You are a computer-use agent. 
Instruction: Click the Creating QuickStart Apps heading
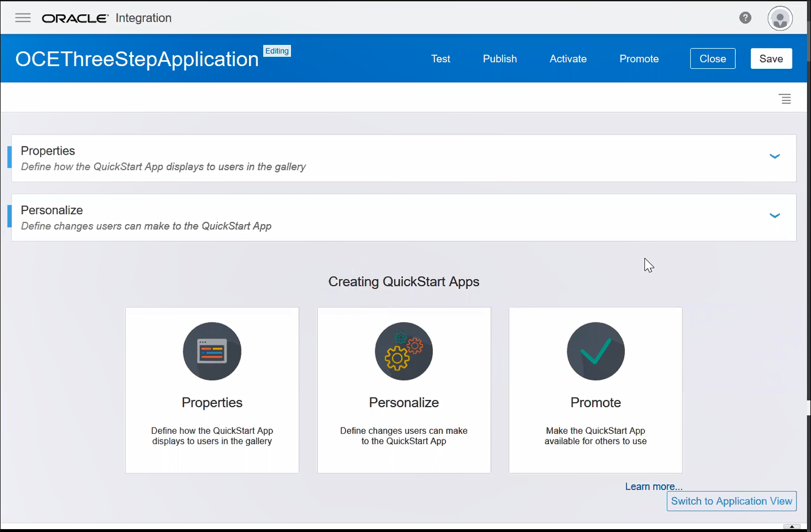[404, 282]
